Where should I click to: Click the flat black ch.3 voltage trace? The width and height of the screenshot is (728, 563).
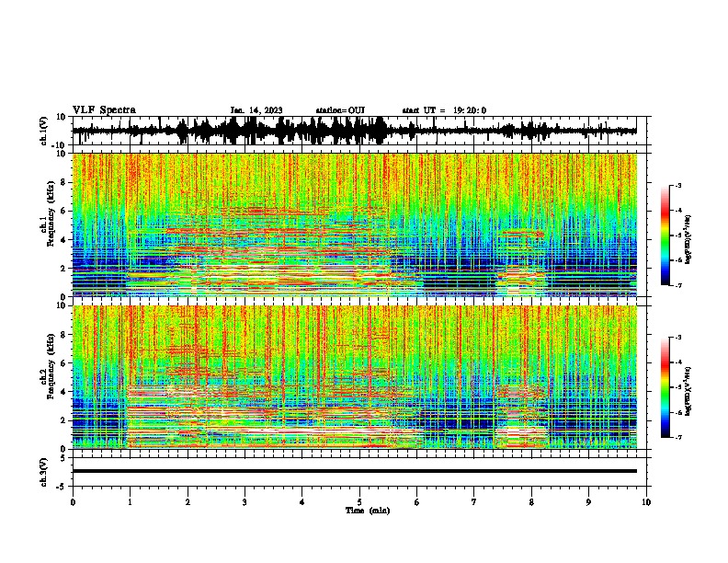coord(354,471)
